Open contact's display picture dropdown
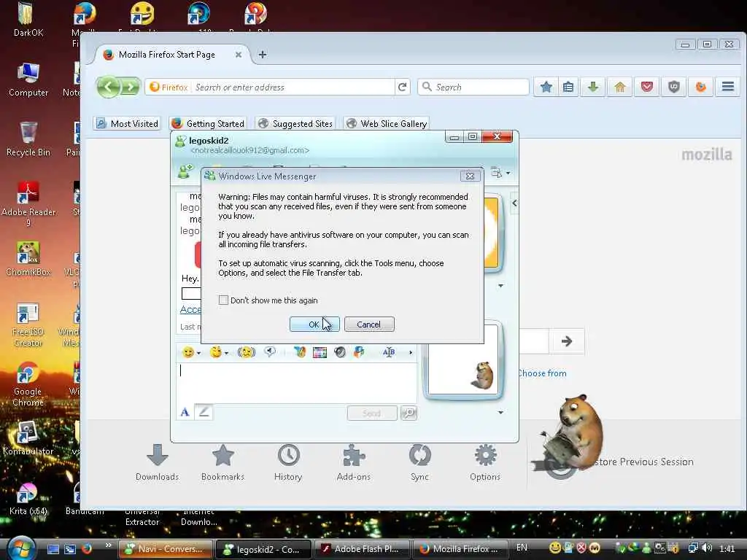Viewport: 747px width, 560px height. (x=500, y=286)
